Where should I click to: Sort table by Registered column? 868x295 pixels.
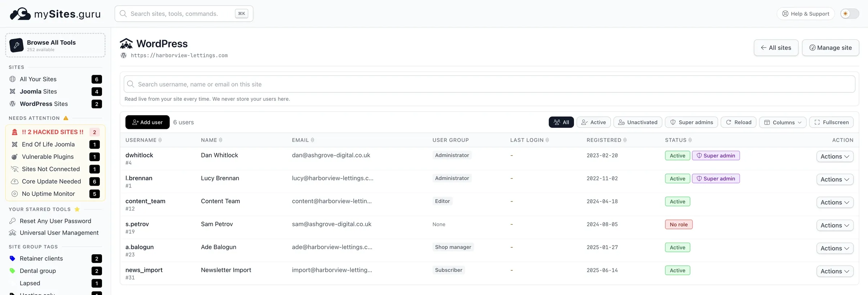607,140
